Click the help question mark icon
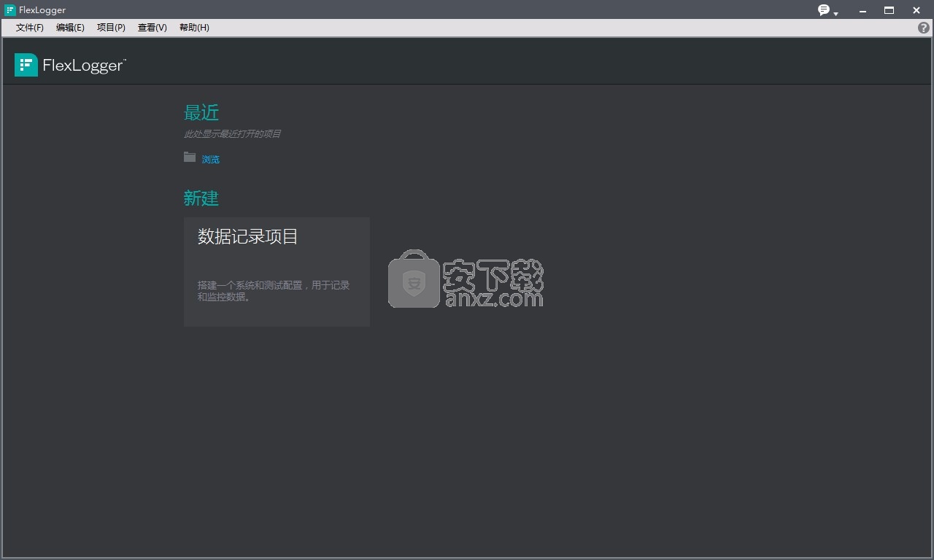 pyautogui.click(x=924, y=28)
